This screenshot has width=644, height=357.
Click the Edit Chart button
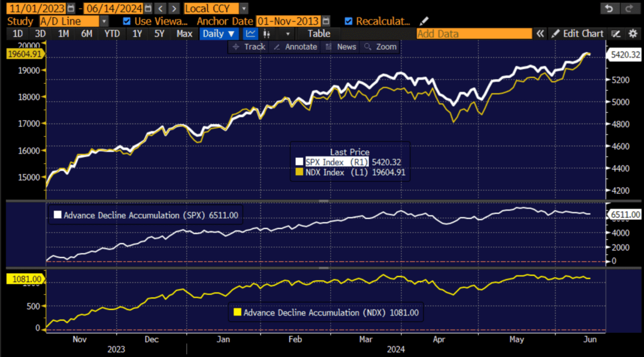[583, 33]
